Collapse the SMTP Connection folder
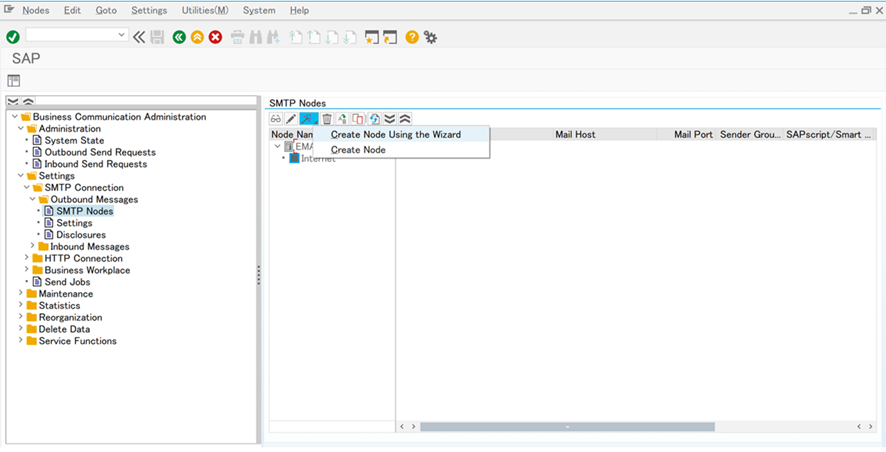 27,187
